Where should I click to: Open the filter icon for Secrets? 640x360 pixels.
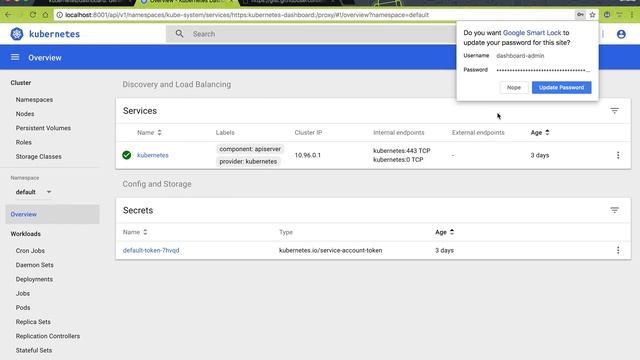[x=614, y=210]
